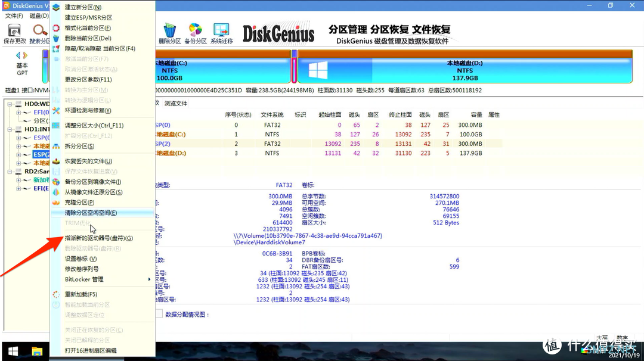Click the 容量 column header
Image resolution: width=644 pixels, height=361 pixels.
click(476, 115)
